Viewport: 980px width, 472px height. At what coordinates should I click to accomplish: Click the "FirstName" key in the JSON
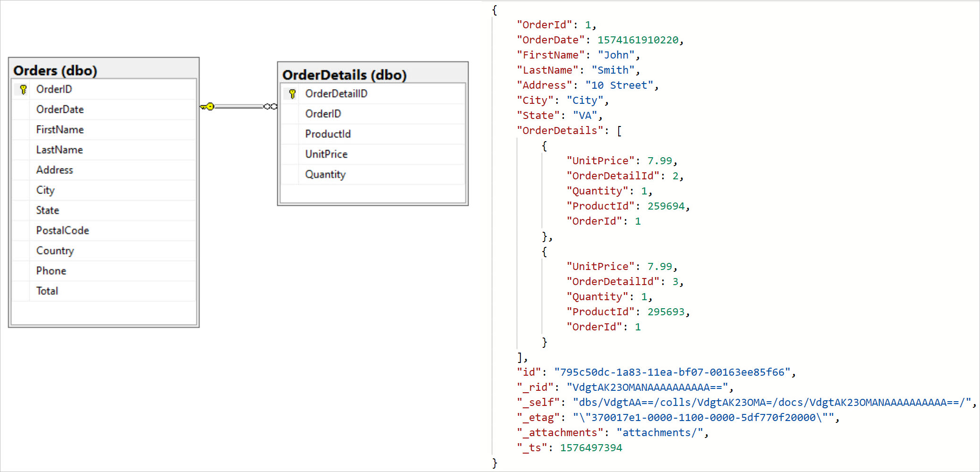click(x=550, y=55)
